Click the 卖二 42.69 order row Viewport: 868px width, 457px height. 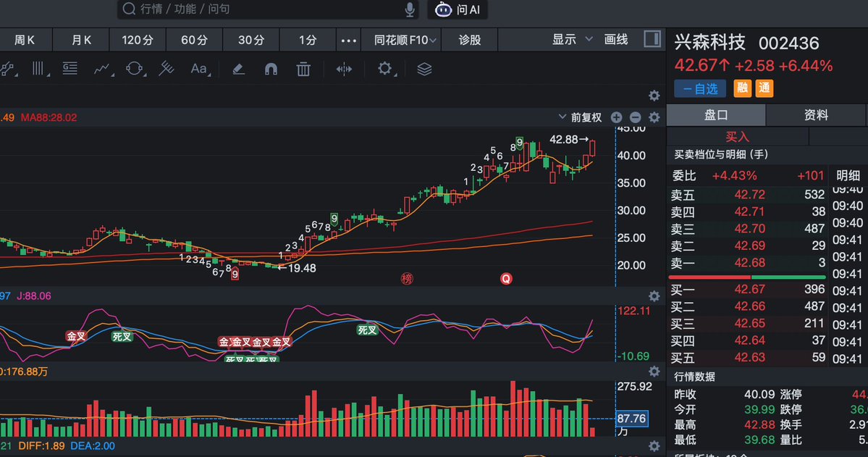(x=748, y=246)
